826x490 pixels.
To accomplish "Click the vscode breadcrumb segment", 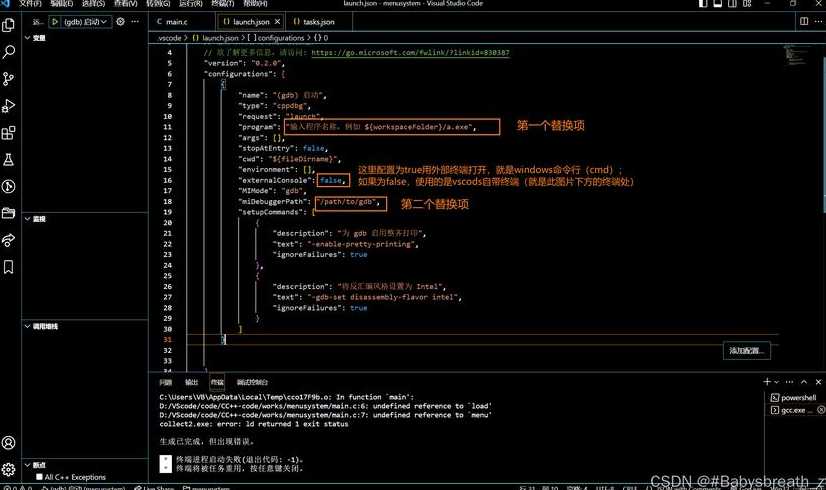I will pos(170,38).
